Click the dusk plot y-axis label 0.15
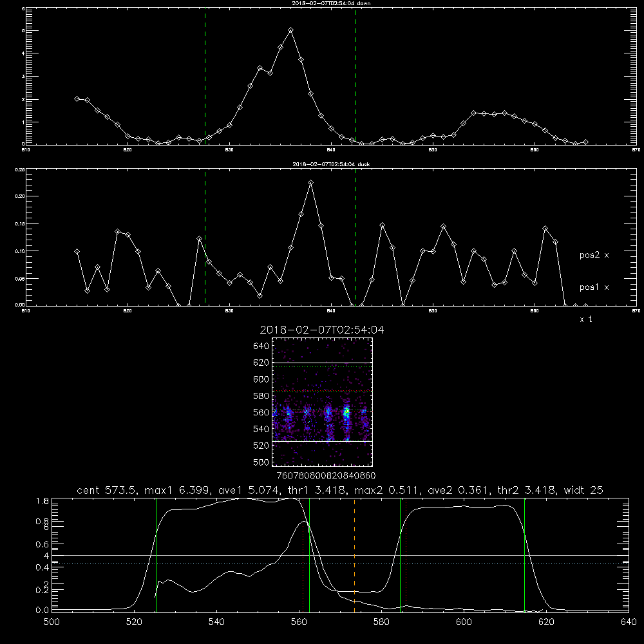Screen dimensions: 644x644 click(x=20, y=224)
